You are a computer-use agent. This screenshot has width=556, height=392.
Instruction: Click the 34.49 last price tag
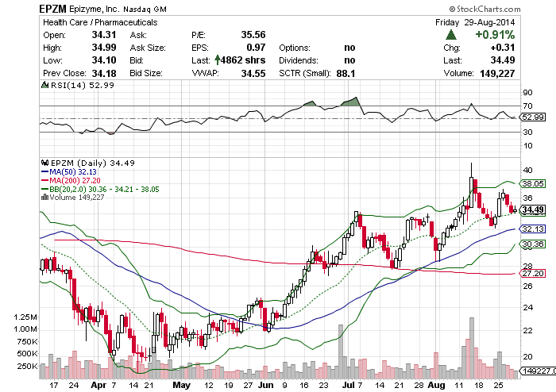click(533, 209)
